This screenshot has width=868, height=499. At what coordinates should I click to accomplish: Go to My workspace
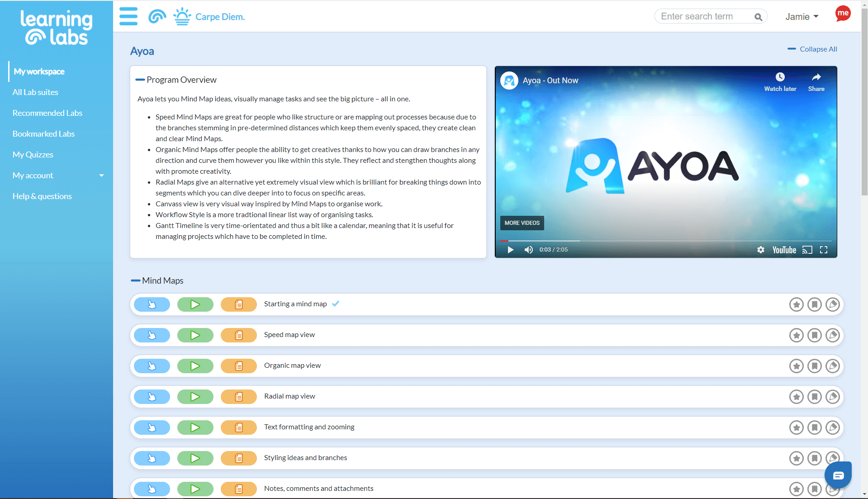tap(39, 71)
